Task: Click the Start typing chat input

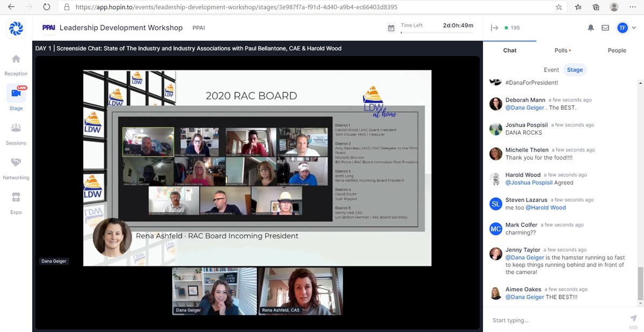Action: (x=555, y=320)
